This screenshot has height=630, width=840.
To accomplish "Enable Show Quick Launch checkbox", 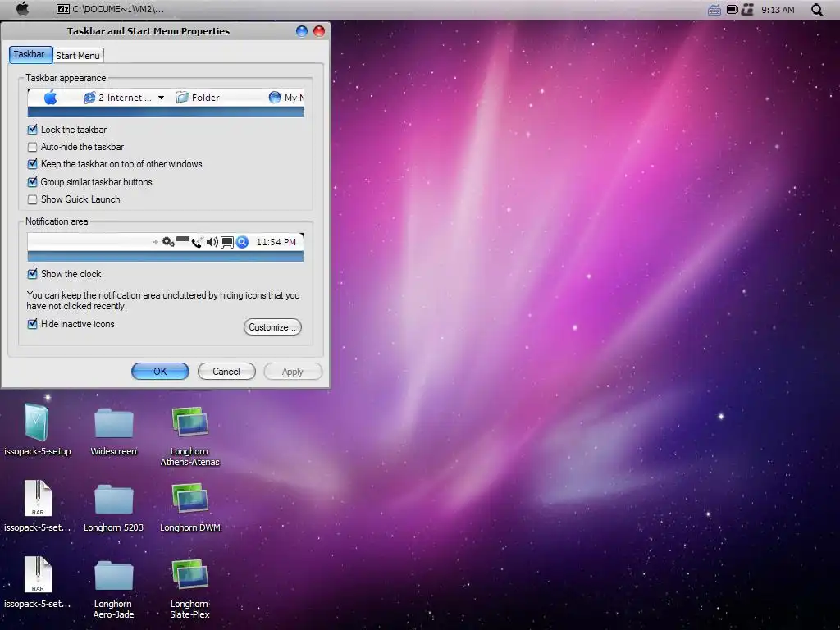I will tap(32, 199).
